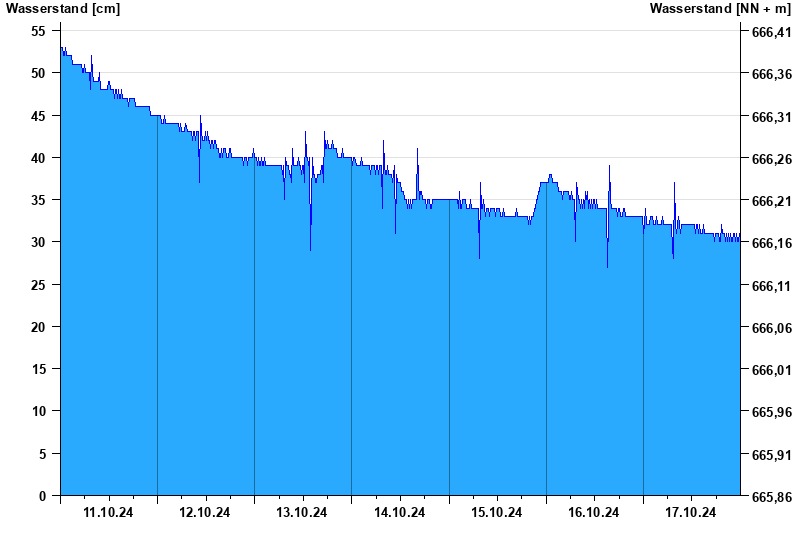The height and width of the screenshot is (550, 800).
Task: Click the date label 14.10.24
Action: 399,512
